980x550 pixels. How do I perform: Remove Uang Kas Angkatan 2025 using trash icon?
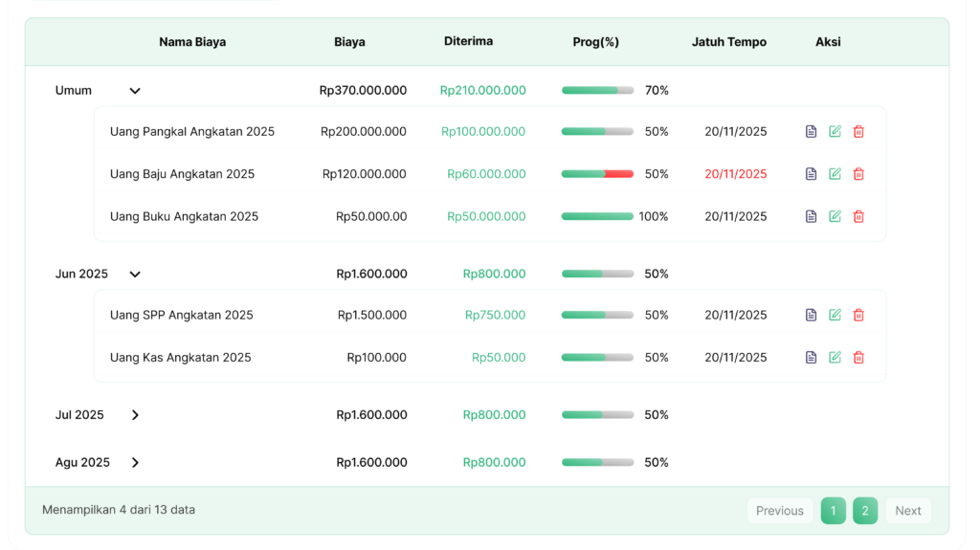[858, 358]
